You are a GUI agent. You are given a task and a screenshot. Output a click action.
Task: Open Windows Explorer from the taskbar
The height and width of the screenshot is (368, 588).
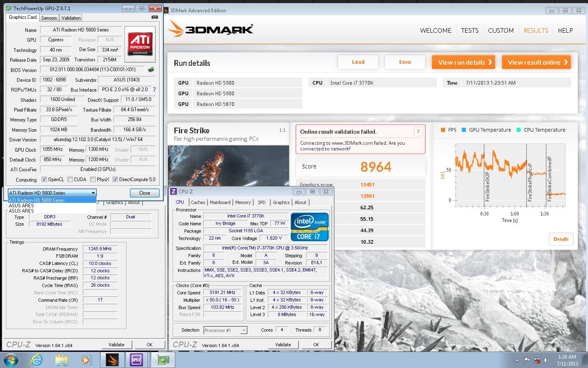pos(62,360)
